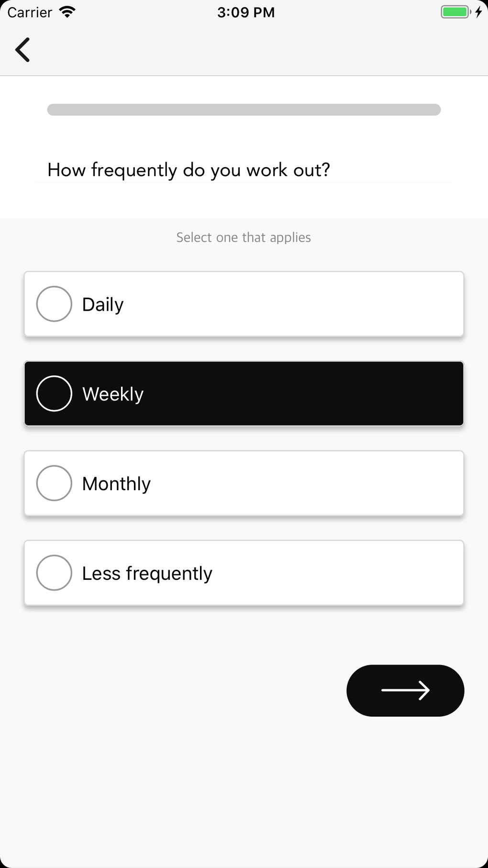Click the 'Less frequently' label text
488x868 pixels.
coord(147,573)
